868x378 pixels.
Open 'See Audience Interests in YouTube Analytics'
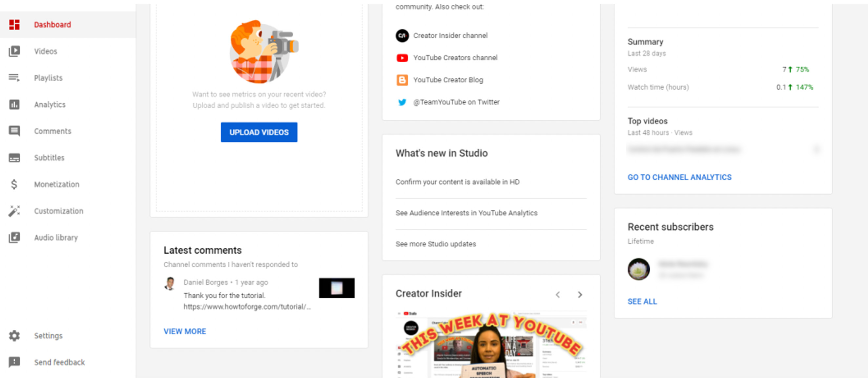pos(466,213)
